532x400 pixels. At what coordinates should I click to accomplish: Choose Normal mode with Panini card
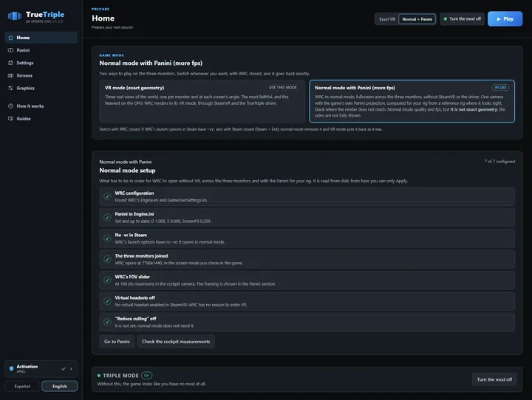pos(412,101)
